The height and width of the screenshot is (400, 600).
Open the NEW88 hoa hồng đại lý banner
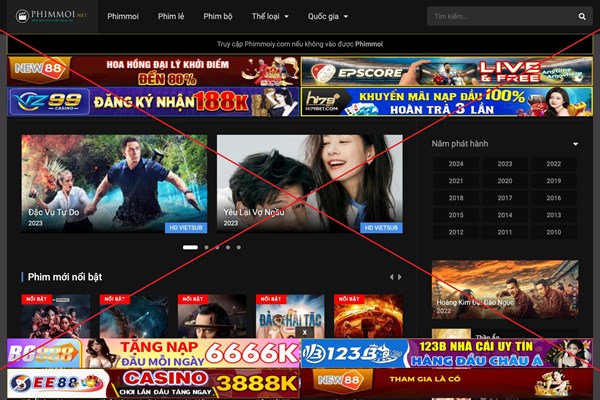153,71
